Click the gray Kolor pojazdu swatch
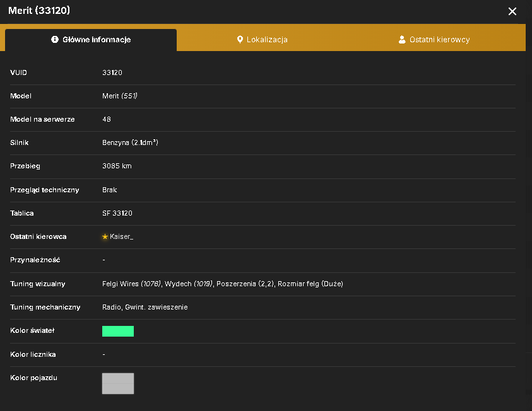This screenshot has width=532, height=411. coord(118,383)
